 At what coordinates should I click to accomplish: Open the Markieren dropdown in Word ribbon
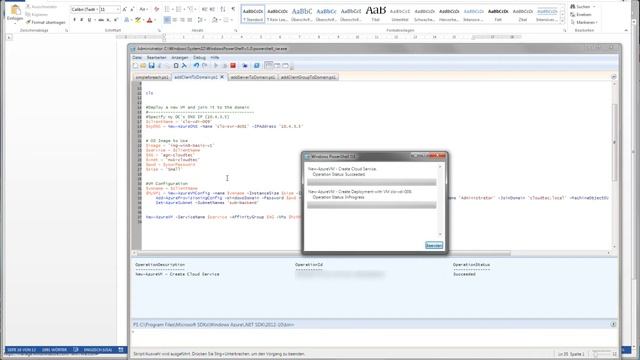pyautogui.click(x=584, y=22)
